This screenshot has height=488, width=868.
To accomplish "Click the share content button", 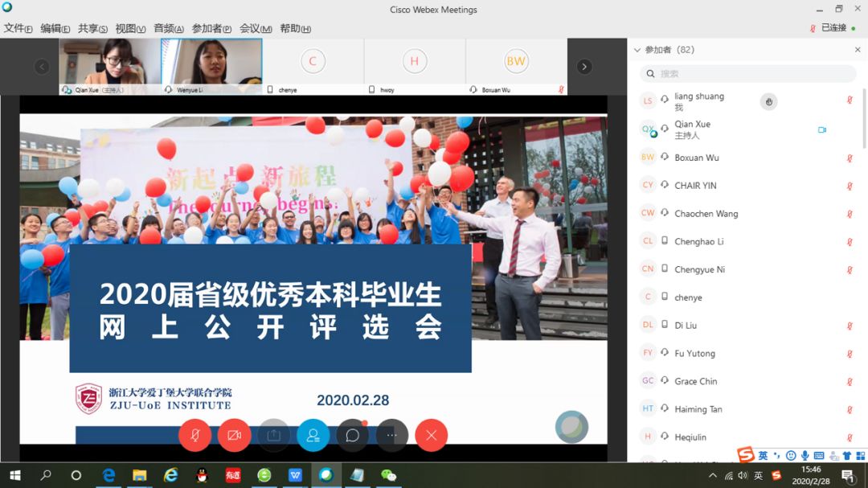I will pos(273,435).
